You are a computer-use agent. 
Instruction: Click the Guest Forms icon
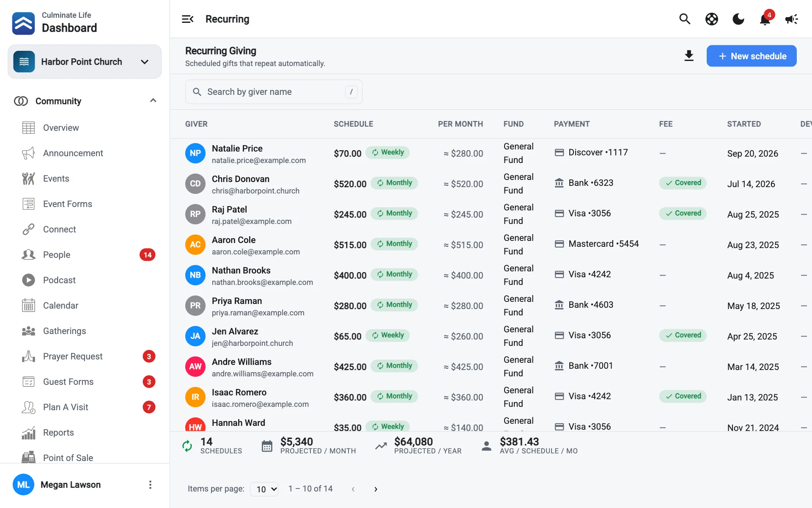pyautogui.click(x=28, y=382)
